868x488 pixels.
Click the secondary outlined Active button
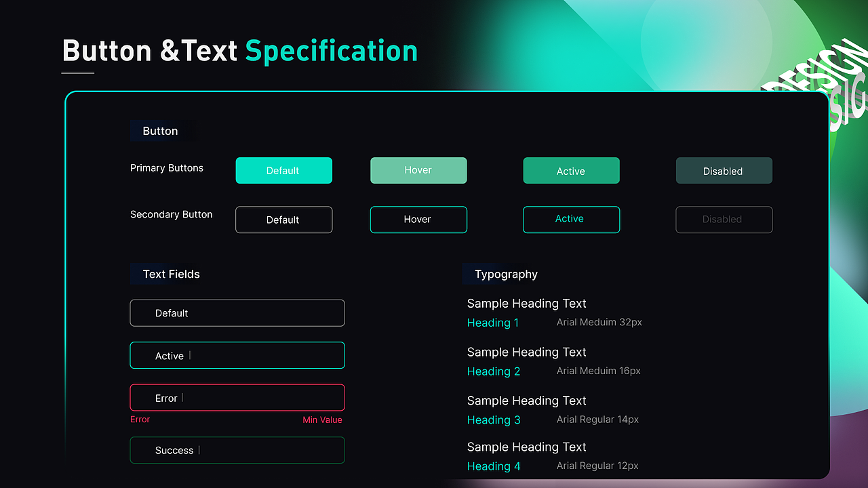point(571,220)
